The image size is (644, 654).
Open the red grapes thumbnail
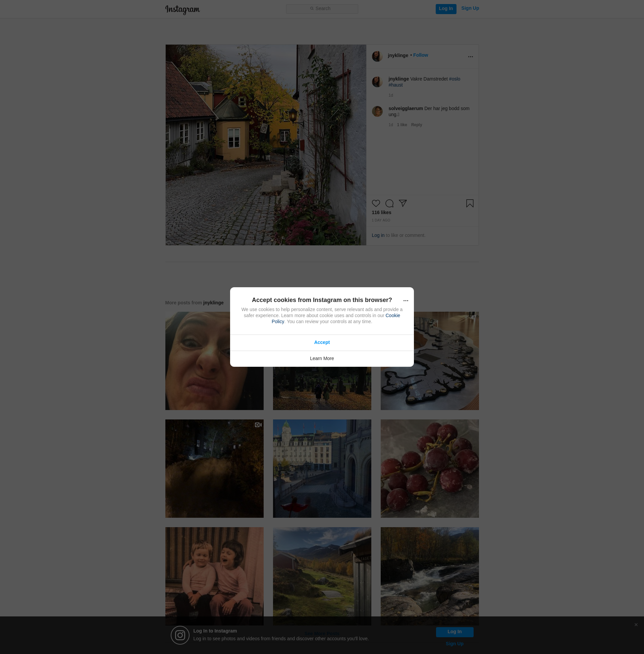click(430, 468)
